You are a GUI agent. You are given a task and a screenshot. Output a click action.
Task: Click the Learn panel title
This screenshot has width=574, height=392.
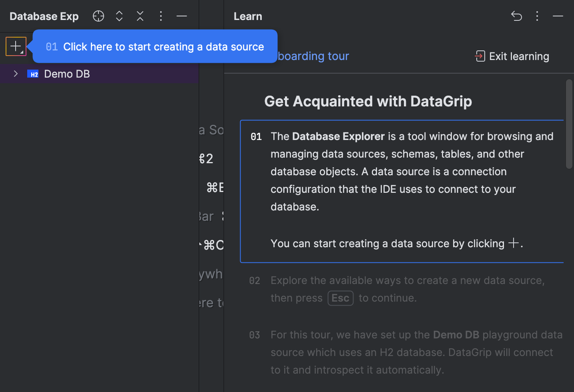tap(248, 16)
